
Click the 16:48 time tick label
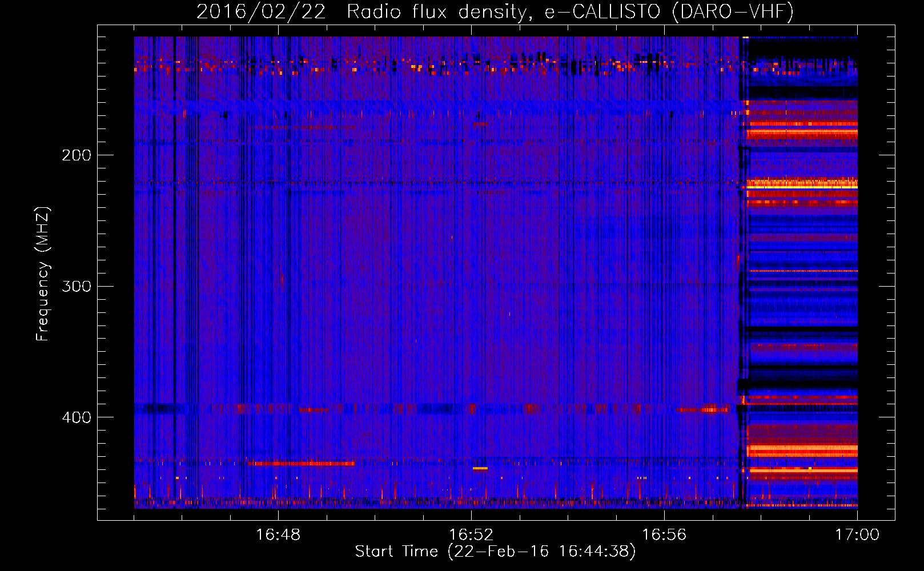click(x=278, y=535)
